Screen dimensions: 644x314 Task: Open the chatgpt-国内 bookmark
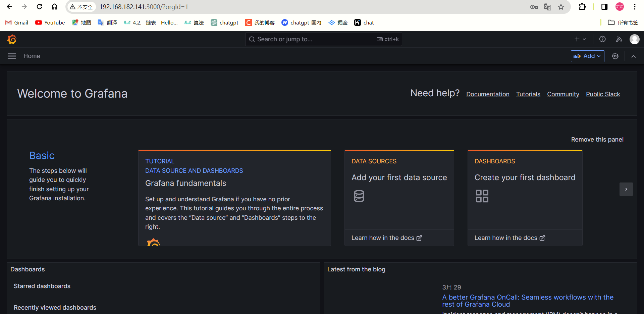[x=301, y=22]
